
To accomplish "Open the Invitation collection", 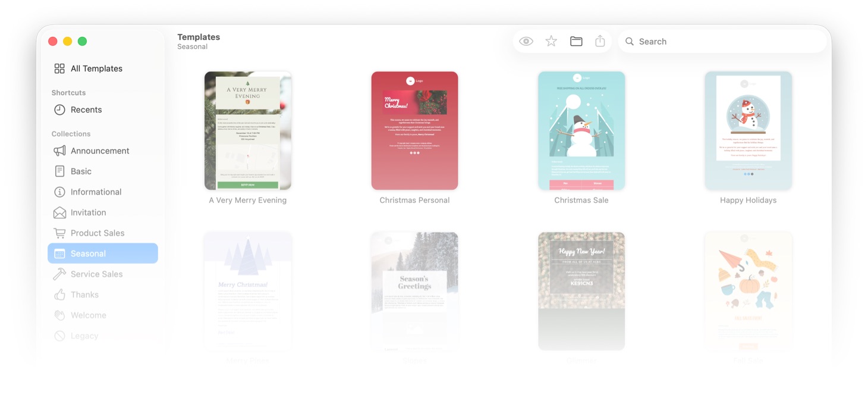I will coord(88,212).
